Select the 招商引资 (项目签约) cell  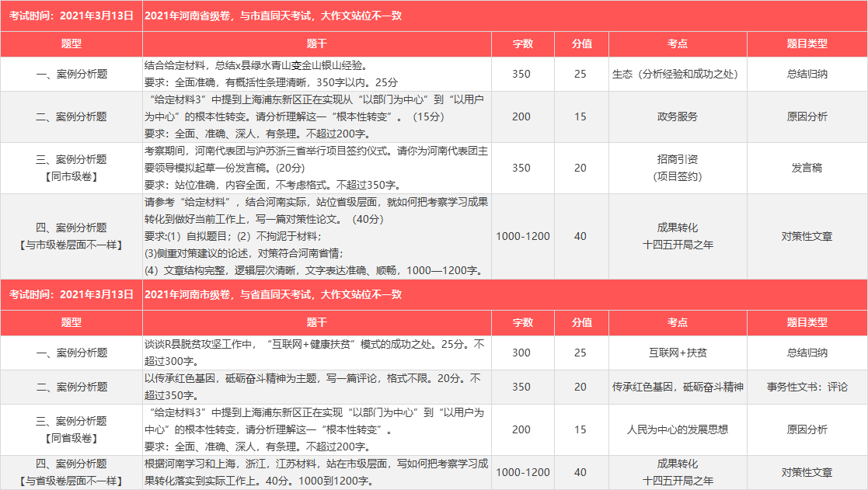[x=677, y=168]
